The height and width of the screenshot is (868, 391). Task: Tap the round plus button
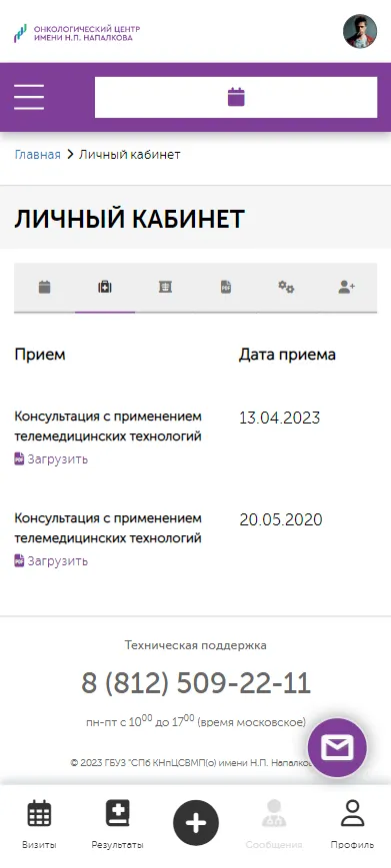196,823
